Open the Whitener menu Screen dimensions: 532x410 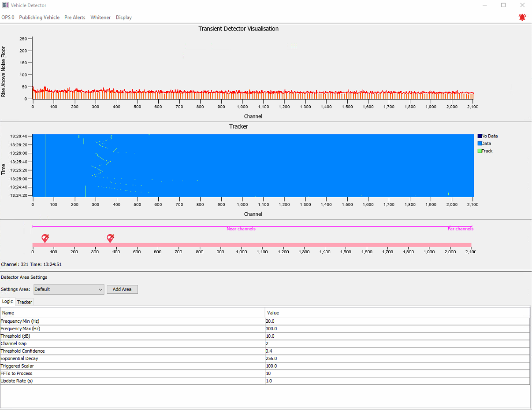point(100,18)
